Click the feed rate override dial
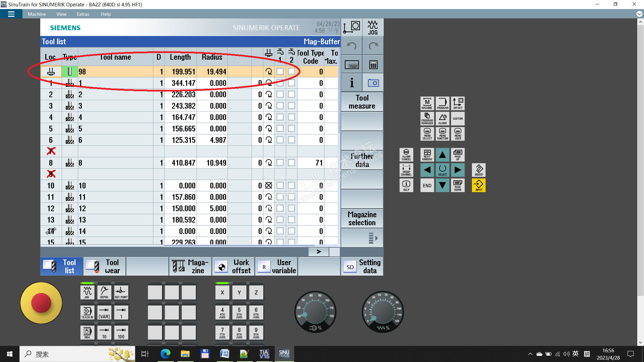Viewport: 644px width, 362px height. point(383,312)
